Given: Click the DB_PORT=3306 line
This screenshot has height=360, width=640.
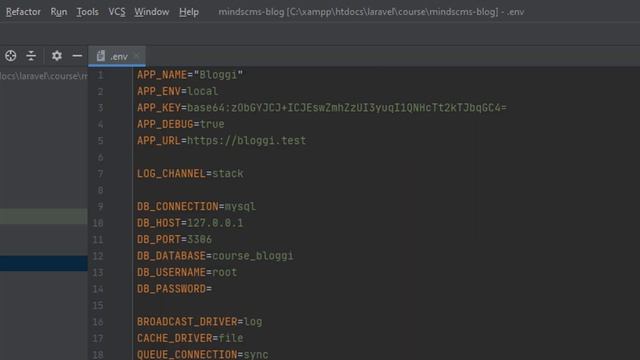Looking at the screenshot, I should click(x=174, y=239).
